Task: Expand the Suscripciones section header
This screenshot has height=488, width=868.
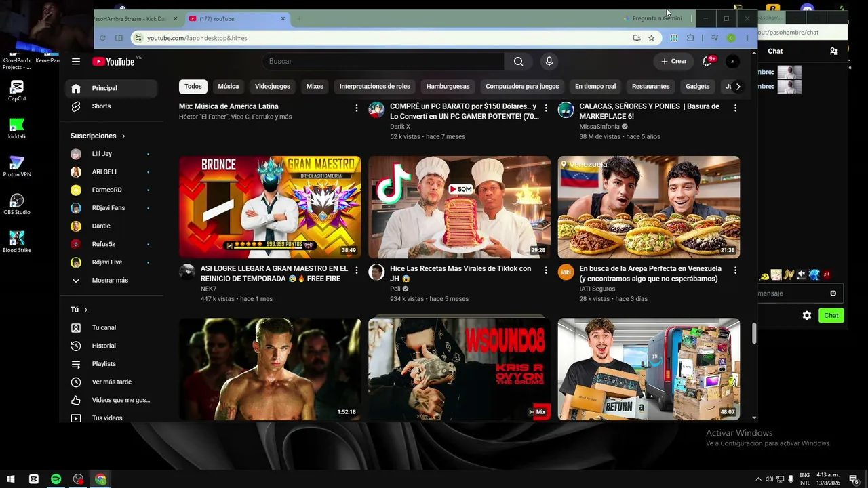Action: coord(98,136)
